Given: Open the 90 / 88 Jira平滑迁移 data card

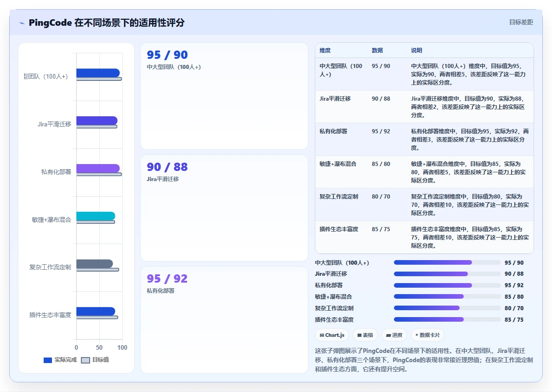Looking at the screenshot, I should click(x=224, y=208).
